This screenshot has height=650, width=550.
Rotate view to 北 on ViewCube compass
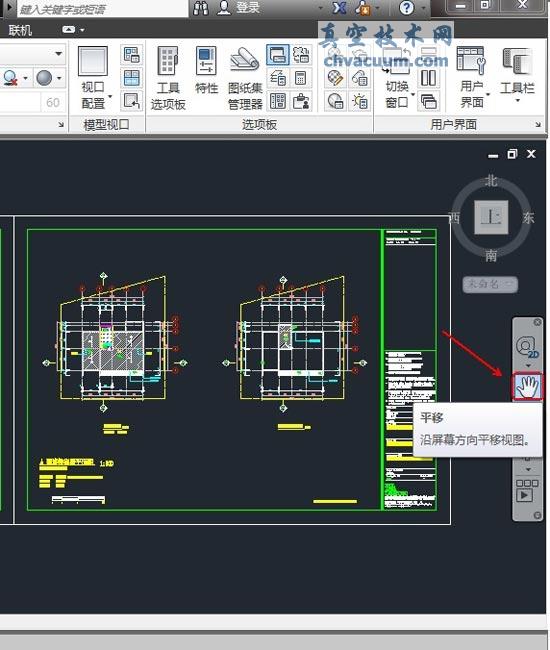[x=491, y=181]
